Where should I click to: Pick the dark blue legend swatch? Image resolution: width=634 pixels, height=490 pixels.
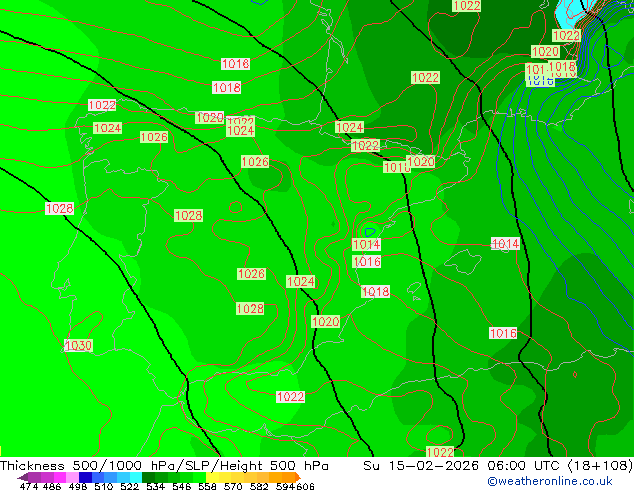click(x=85, y=477)
